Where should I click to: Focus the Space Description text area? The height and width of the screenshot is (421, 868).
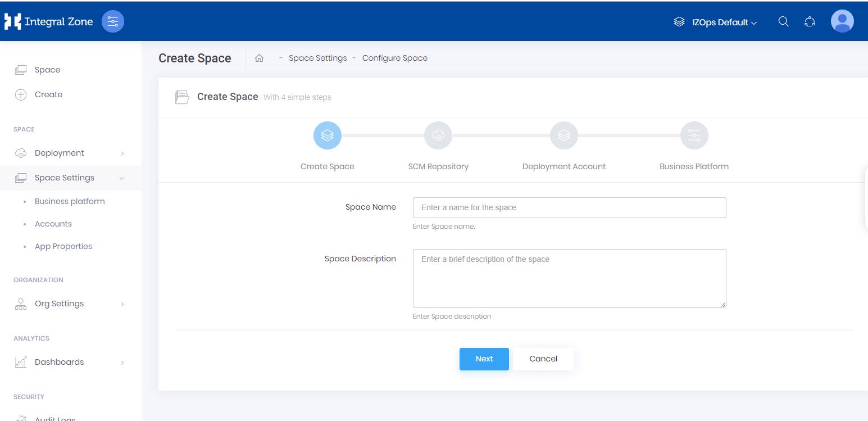570,278
